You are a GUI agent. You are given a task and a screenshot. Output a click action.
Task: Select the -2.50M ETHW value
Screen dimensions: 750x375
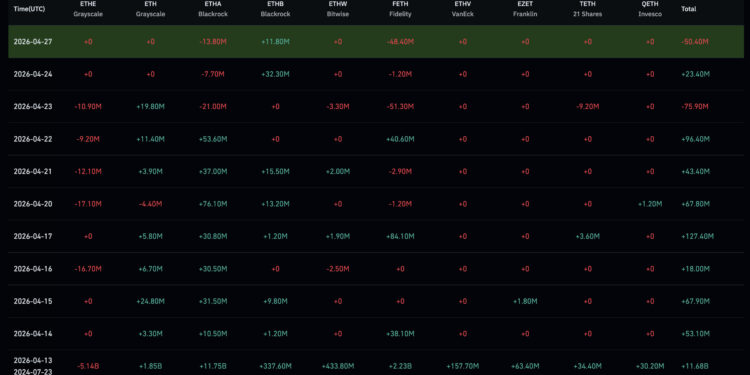[338, 269]
